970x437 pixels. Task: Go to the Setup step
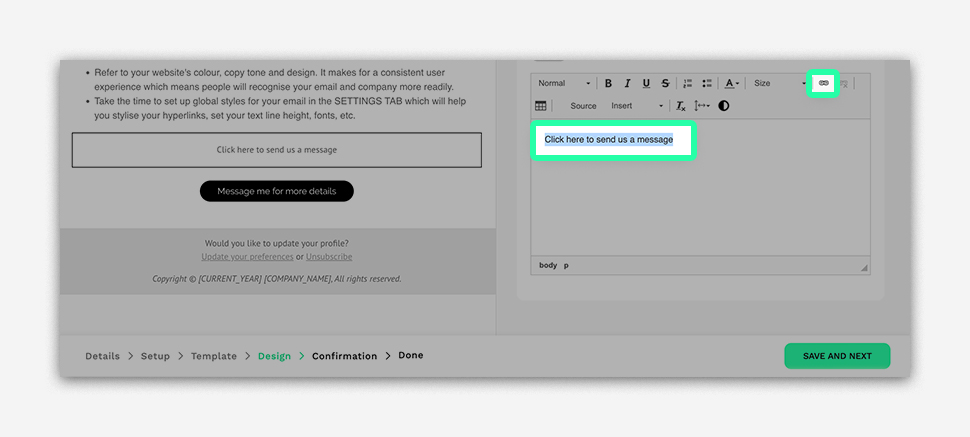tap(155, 356)
